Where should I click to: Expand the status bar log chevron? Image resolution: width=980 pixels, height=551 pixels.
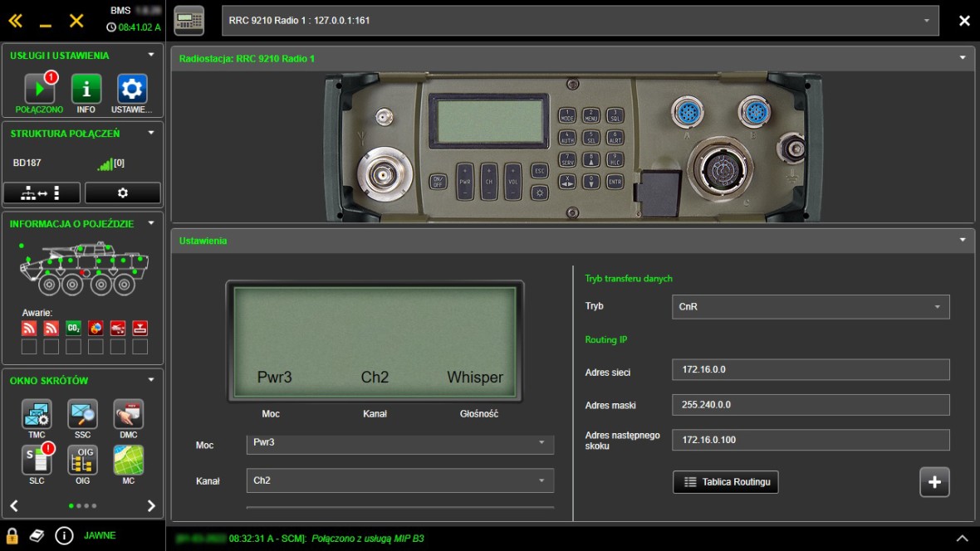(x=962, y=539)
